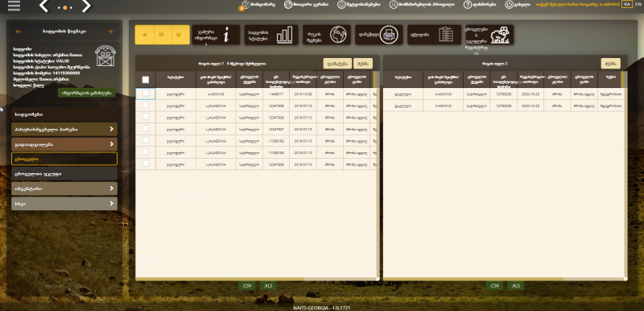Click the hash symbol button in yellow group
The width and height of the screenshot is (644, 311).
tap(144, 35)
